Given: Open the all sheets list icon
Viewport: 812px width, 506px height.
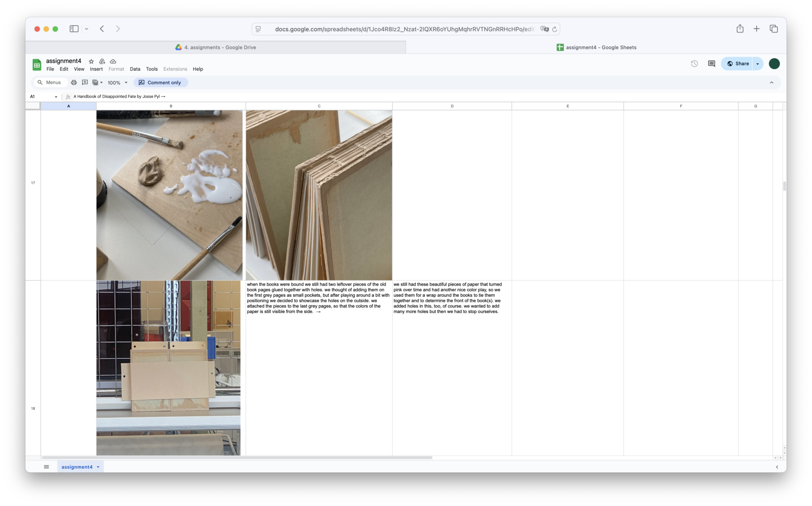Looking at the screenshot, I should pos(46,467).
